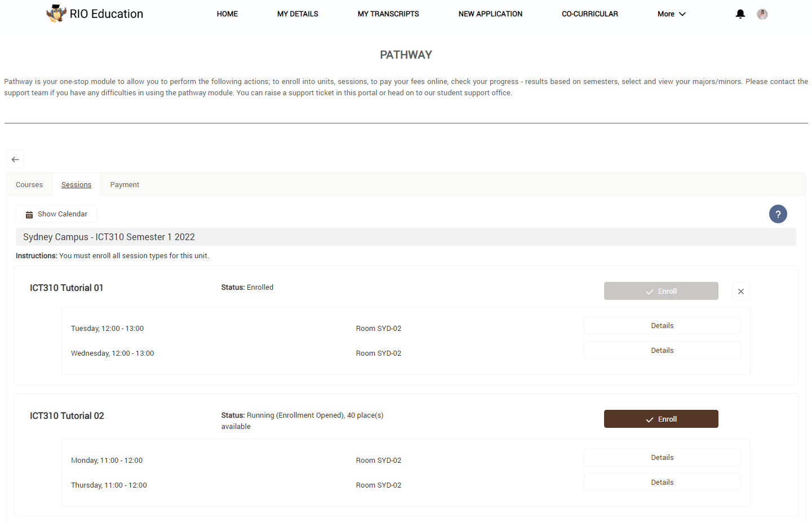Switch to the Courses tab

29,185
